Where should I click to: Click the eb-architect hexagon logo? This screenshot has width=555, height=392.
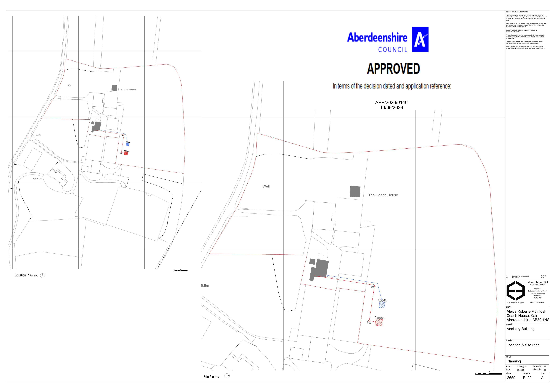click(516, 291)
